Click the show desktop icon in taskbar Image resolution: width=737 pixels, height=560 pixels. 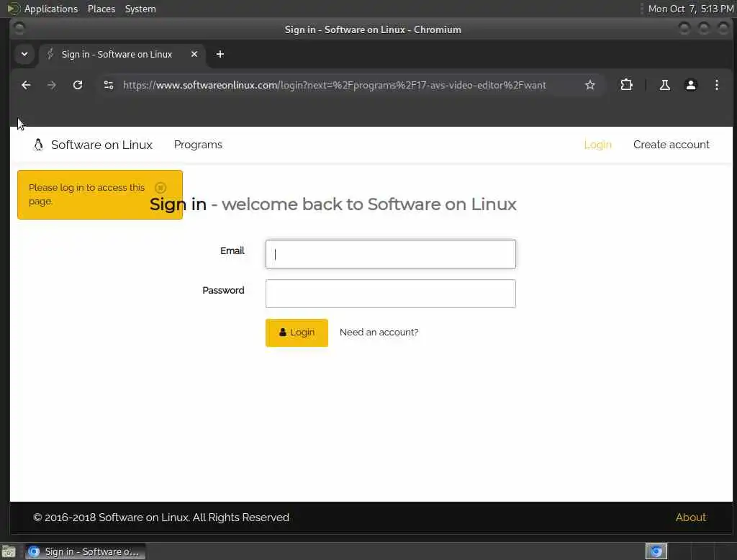9,551
